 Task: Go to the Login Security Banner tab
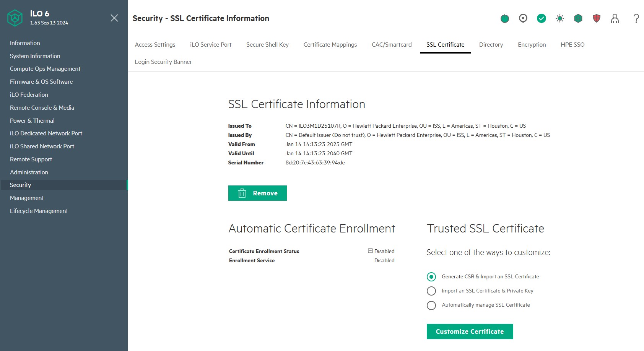(x=163, y=62)
